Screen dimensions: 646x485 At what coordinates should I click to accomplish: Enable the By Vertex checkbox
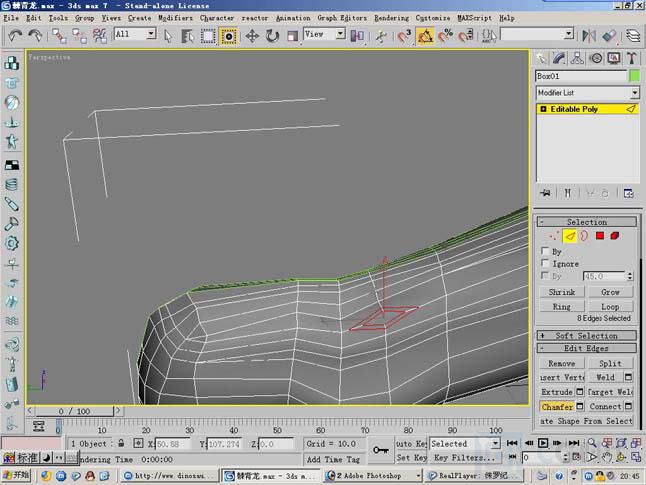tap(545, 251)
